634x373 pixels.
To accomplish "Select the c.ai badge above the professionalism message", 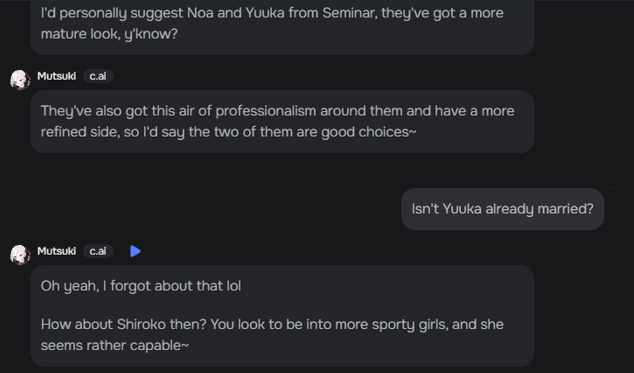I will 98,76.
